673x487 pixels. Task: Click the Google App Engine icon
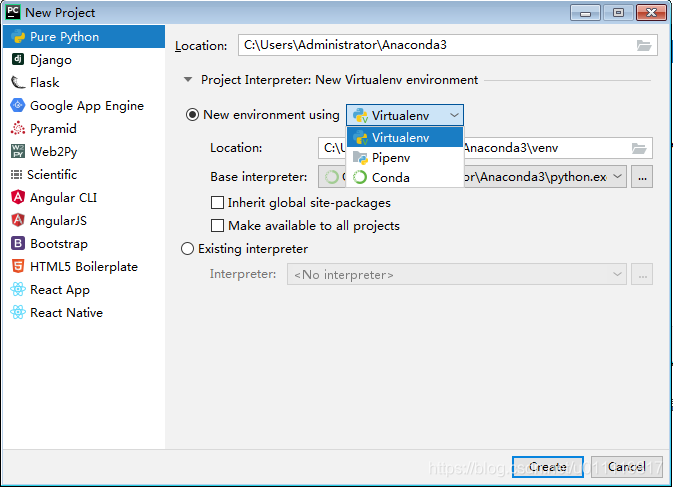click(18, 105)
